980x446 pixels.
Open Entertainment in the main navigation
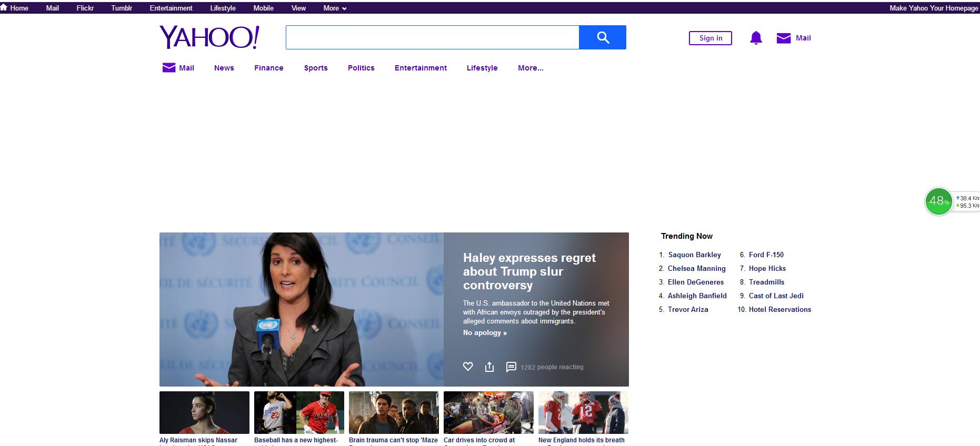(421, 68)
